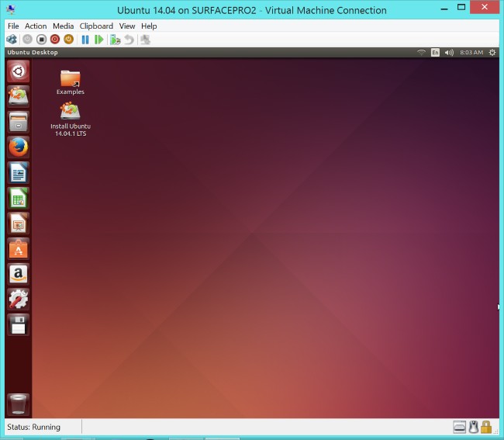Open LibreOffice Writer
This screenshot has height=440, width=504.
pyautogui.click(x=19, y=173)
